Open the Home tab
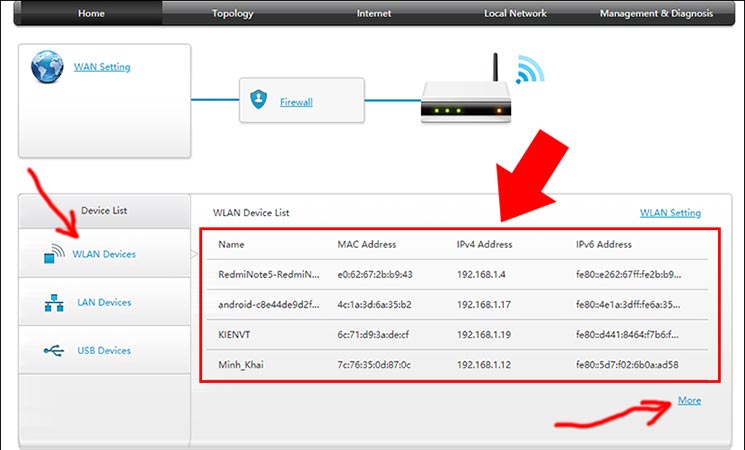This screenshot has width=745, height=450. (x=91, y=13)
